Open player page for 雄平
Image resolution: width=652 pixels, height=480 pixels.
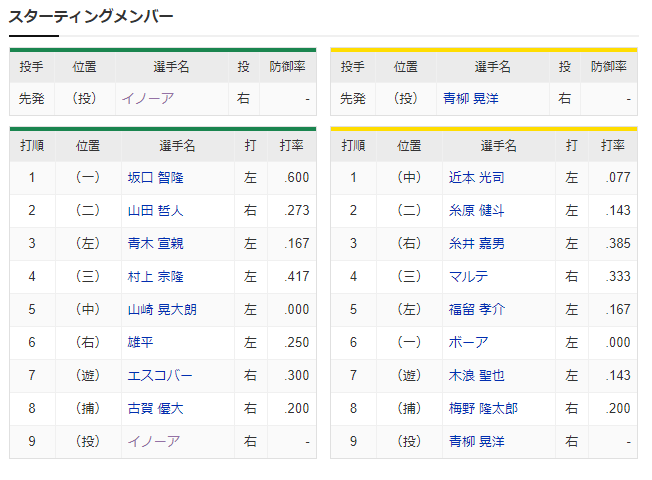[141, 342]
